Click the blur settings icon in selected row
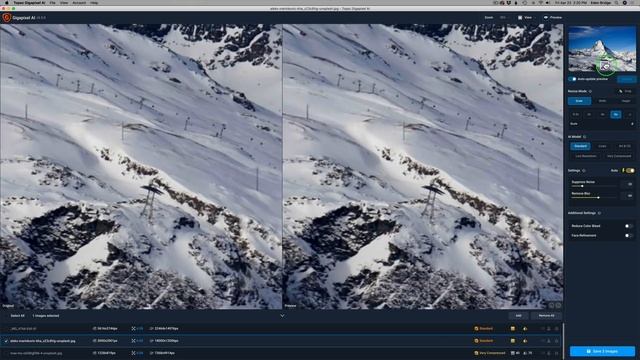640x360 pixels. pos(525,341)
